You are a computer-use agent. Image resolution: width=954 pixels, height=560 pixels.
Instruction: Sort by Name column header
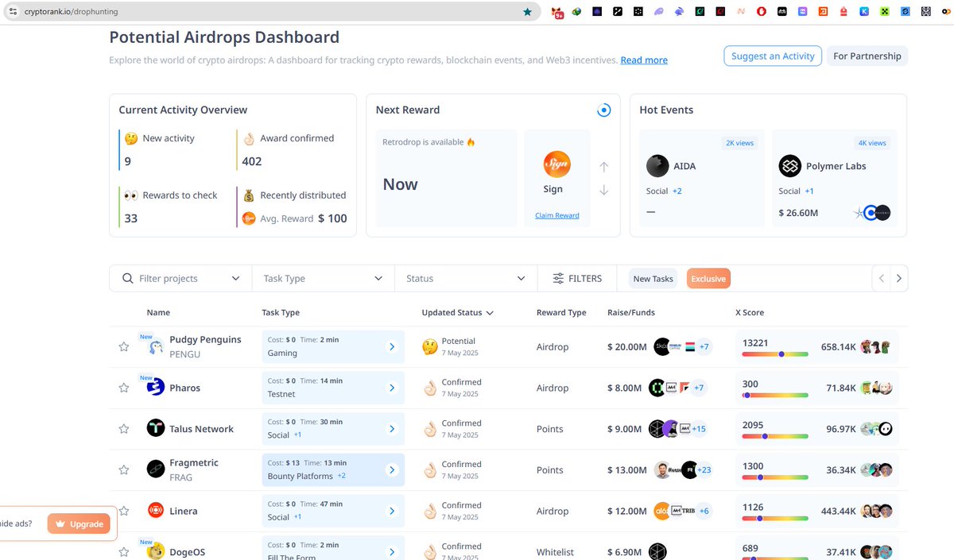tap(158, 313)
